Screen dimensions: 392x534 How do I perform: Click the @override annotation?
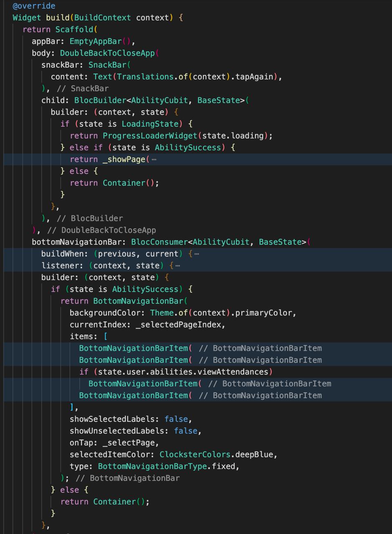click(x=34, y=6)
